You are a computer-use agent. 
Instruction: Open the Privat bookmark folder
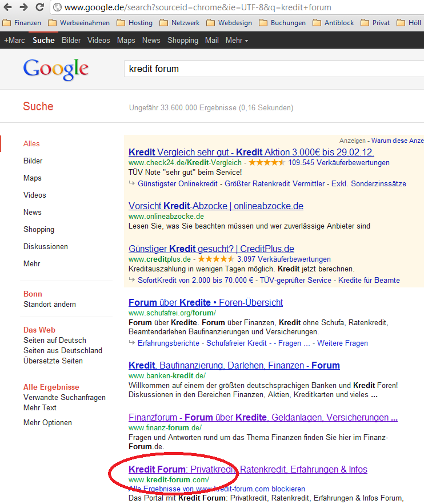375,23
